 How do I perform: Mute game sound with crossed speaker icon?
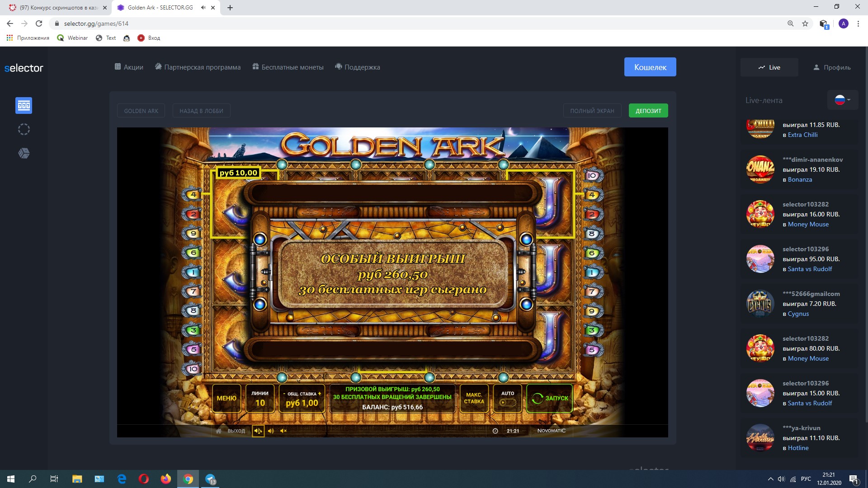pos(283,431)
